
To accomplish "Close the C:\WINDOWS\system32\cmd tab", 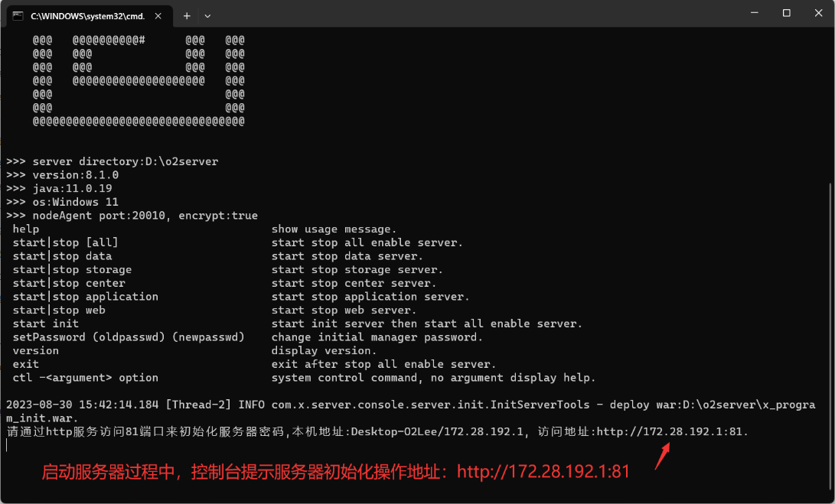I will coord(158,16).
